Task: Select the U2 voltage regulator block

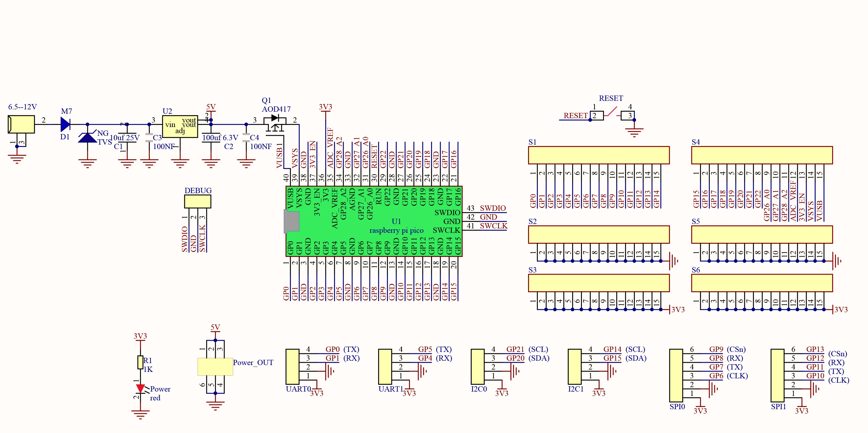Action: tap(180, 126)
